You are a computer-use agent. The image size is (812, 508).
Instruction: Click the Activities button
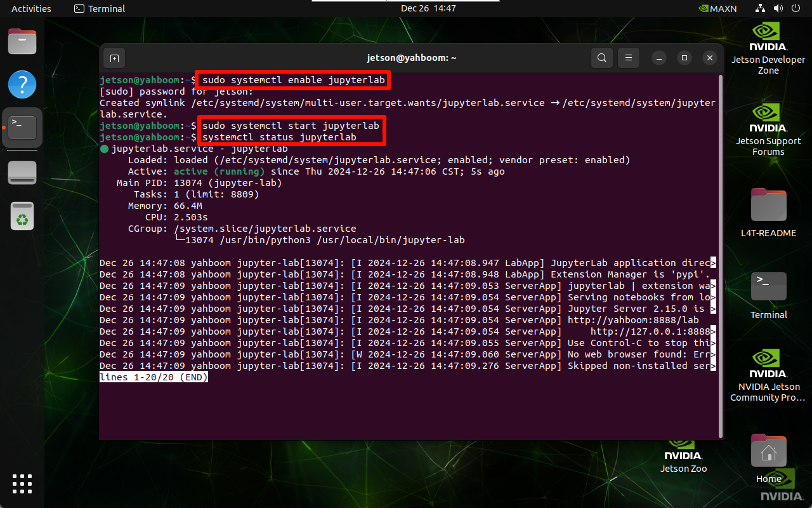(x=31, y=8)
